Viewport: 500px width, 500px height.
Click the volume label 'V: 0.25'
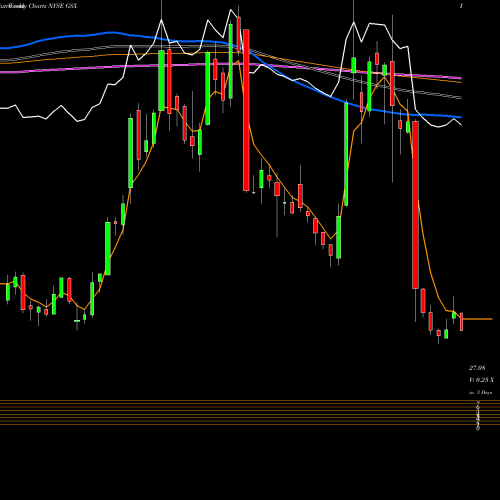[479, 380]
